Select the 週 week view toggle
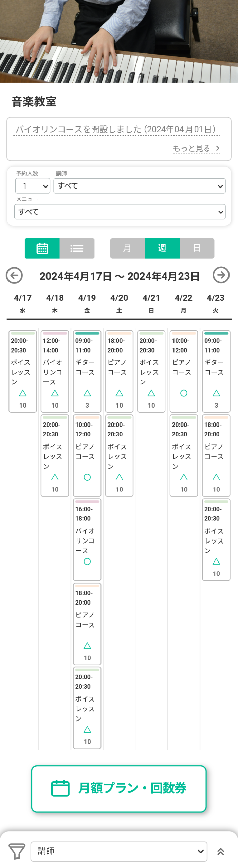Viewport: 238px width, 868px height. pyautogui.click(x=162, y=248)
